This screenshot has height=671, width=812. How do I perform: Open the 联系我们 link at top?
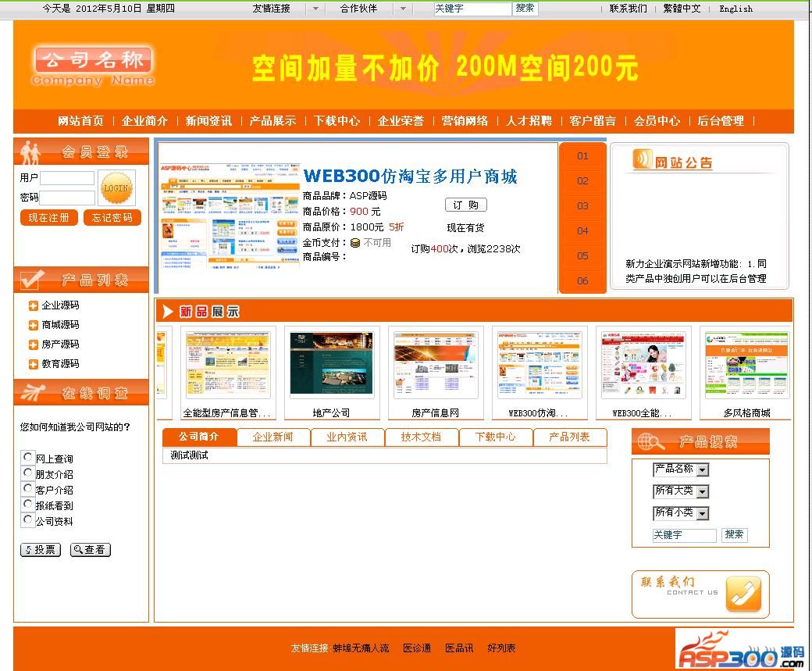pyautogui.click(x=629, y=9)
